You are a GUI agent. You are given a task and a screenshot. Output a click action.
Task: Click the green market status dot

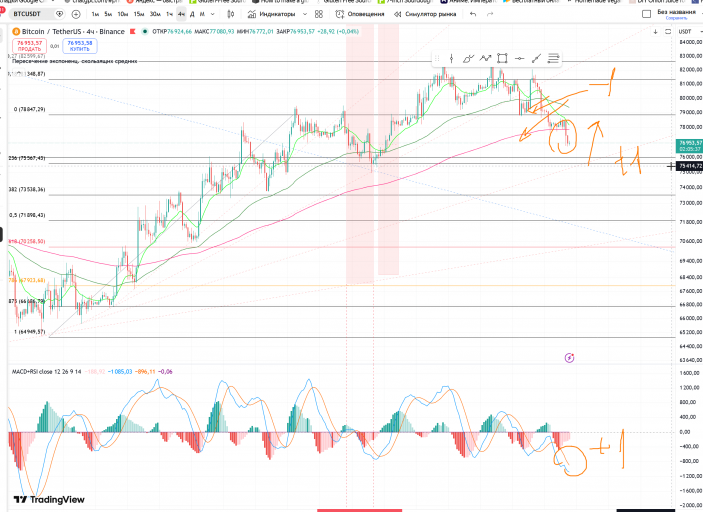click(145, 31)
